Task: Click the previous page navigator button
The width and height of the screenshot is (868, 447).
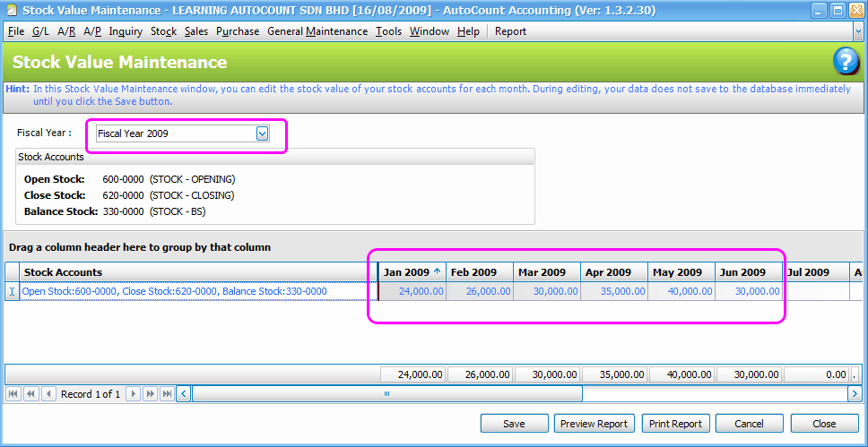Action: (30, 394)
